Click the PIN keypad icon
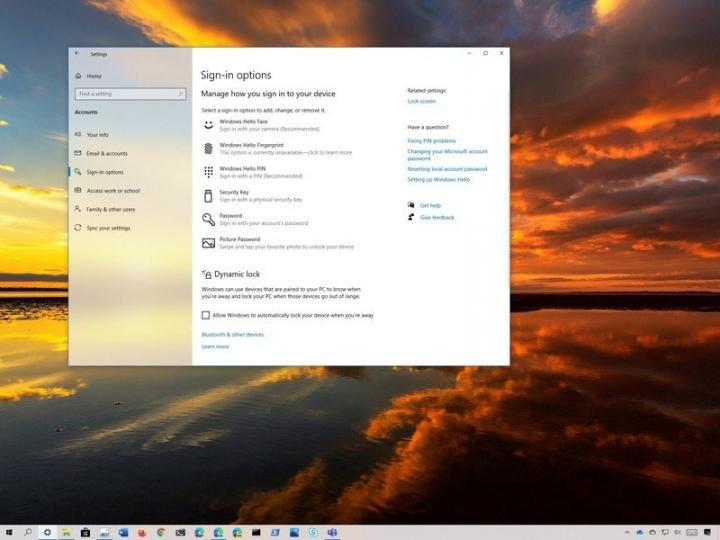This screenshot has height=540, width=720. (208, 172)
